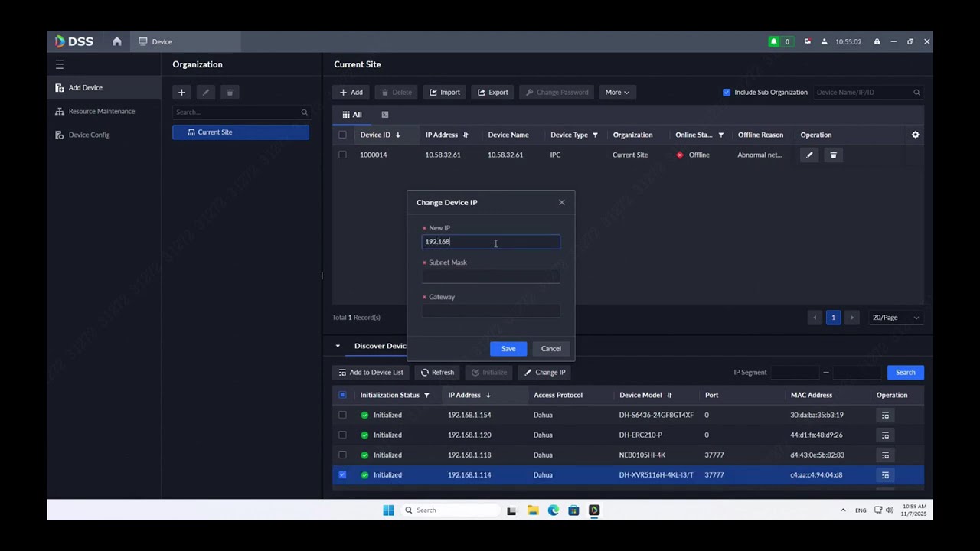980x551 pixels.
Task: Click the New IP input field
Action: tap(491, 242)
